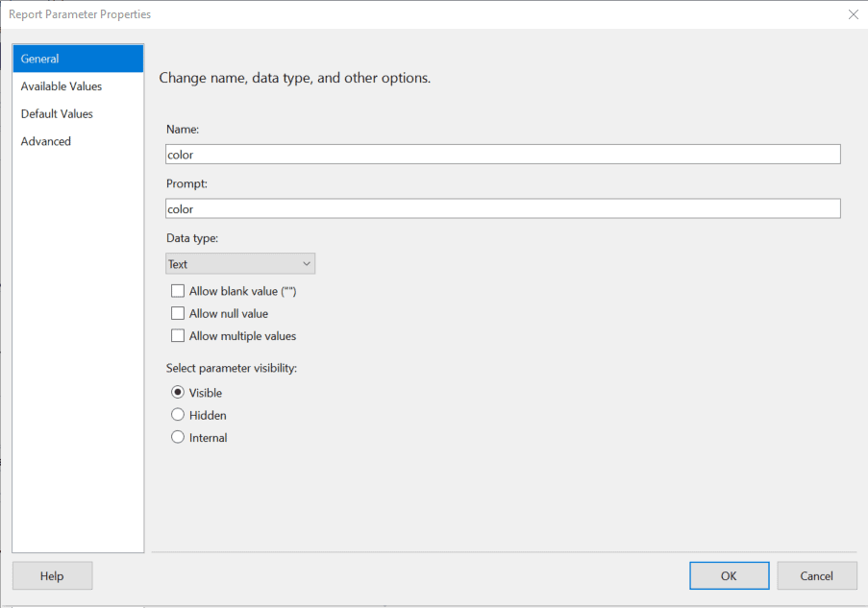Open the Data type dropdown
The height and width of the screenshot is (608, 868).
pos(240,264)
